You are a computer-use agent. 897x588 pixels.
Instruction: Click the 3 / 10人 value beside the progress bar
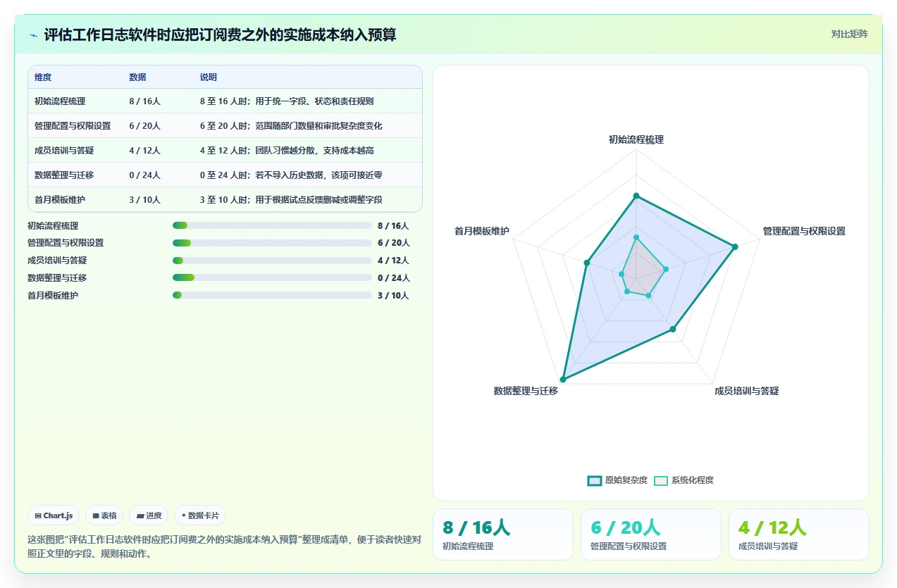[x=393, y=296]
